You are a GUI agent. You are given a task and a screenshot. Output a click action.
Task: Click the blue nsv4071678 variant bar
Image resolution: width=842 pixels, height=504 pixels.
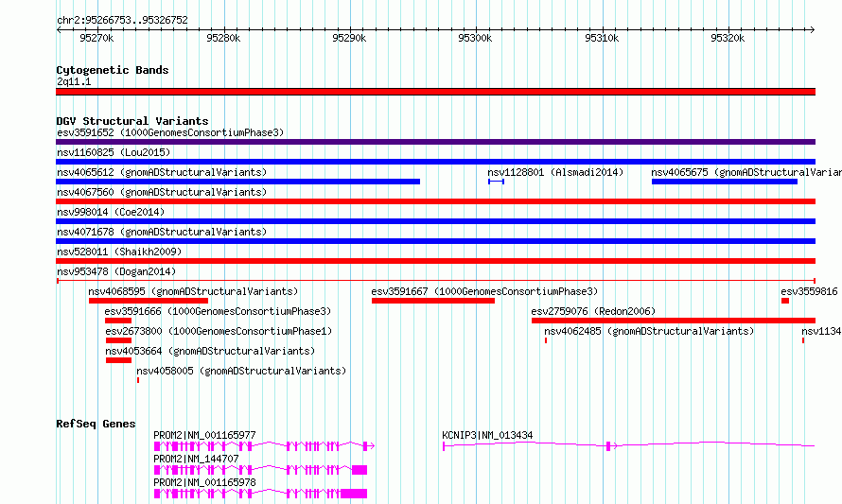[x=435, y=241]
